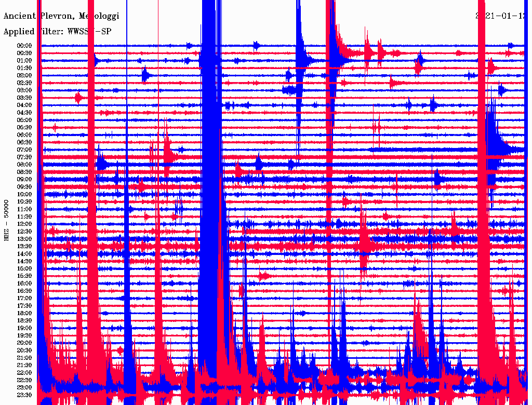This screenshot has height=405, width=532.
Task: Click the 17:30 time label
Action: click(24, 306)
